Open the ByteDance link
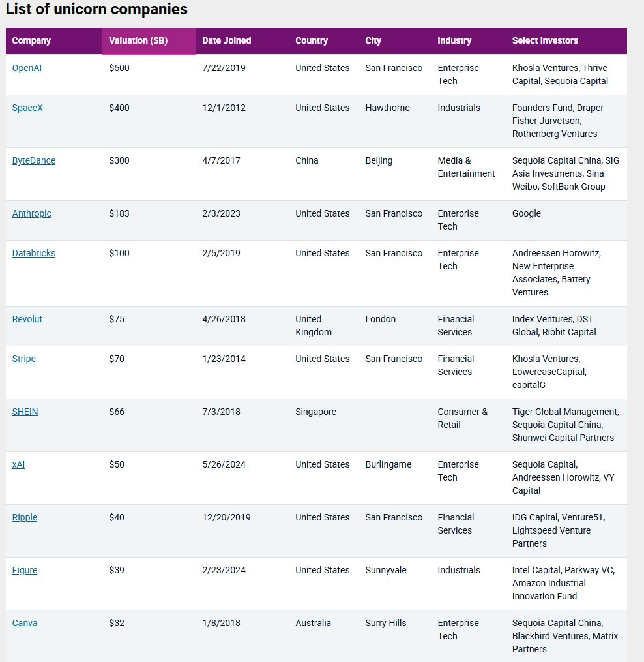The width and height of the screenshot is (644, 662). [x=34, y=160]
